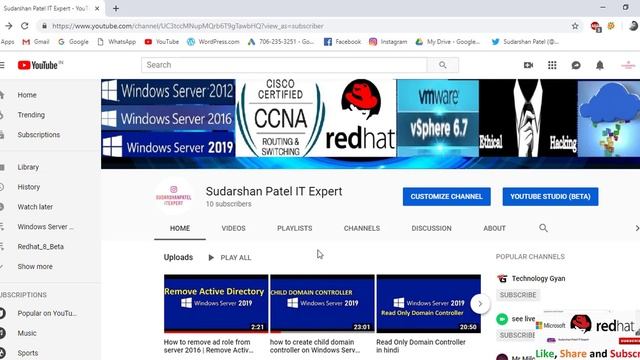
Task: Open the Instagram bookmark
Action: [x=388, y=42]
